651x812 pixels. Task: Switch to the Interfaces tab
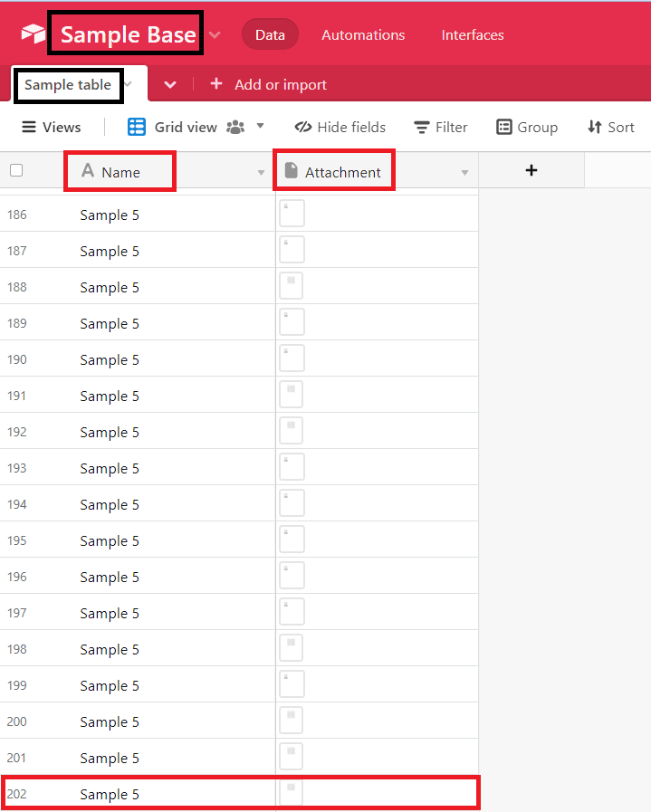coord(473,34)
